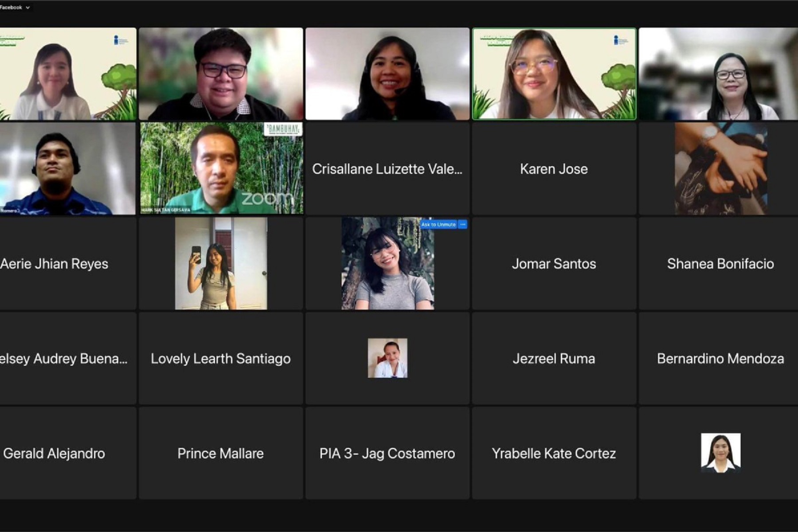
Task: Click the formal ID photo profile picture
Action: tap(720, 453)
